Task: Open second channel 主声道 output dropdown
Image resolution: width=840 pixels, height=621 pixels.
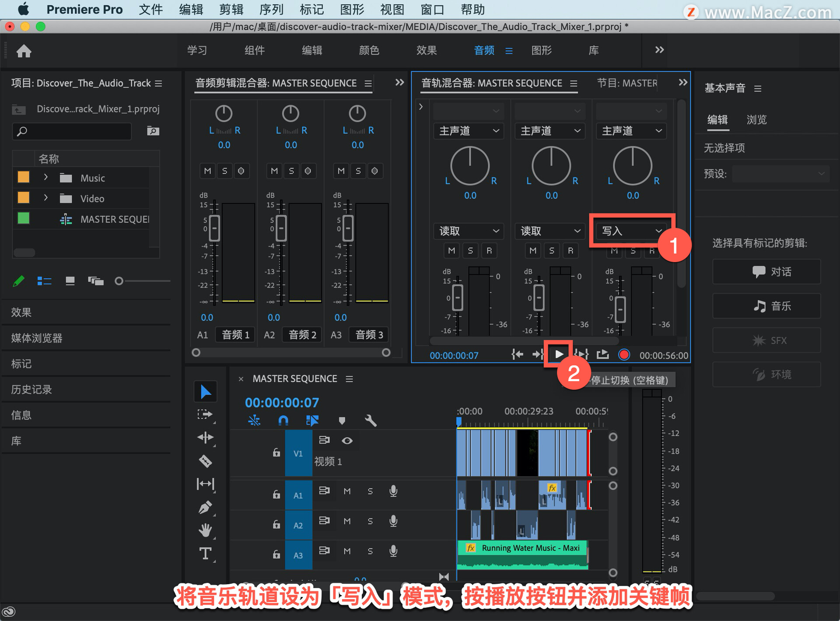Action: (550, 131)
